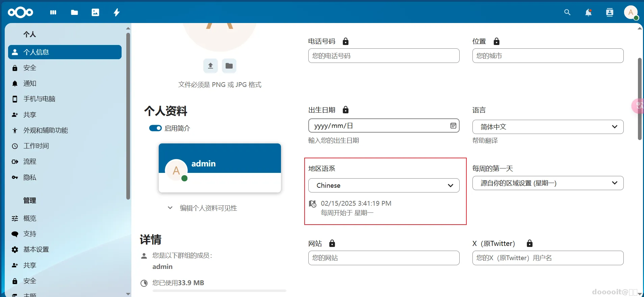
Task: Open the Photos app icon
Action: [96, 13]
